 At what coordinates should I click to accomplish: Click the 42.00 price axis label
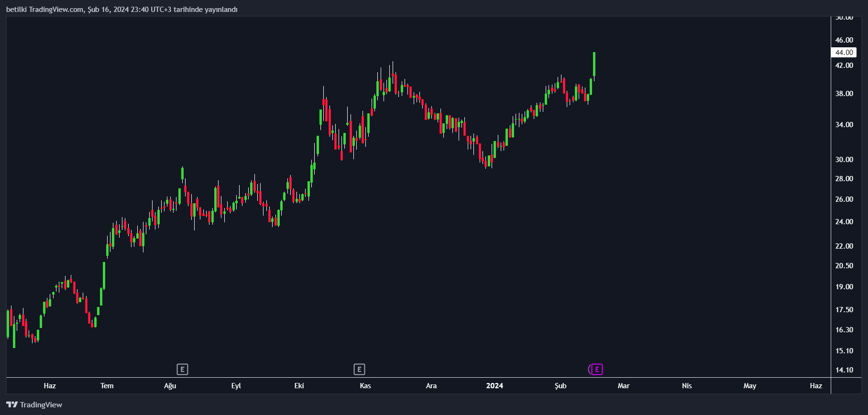(x=844, y=66)
